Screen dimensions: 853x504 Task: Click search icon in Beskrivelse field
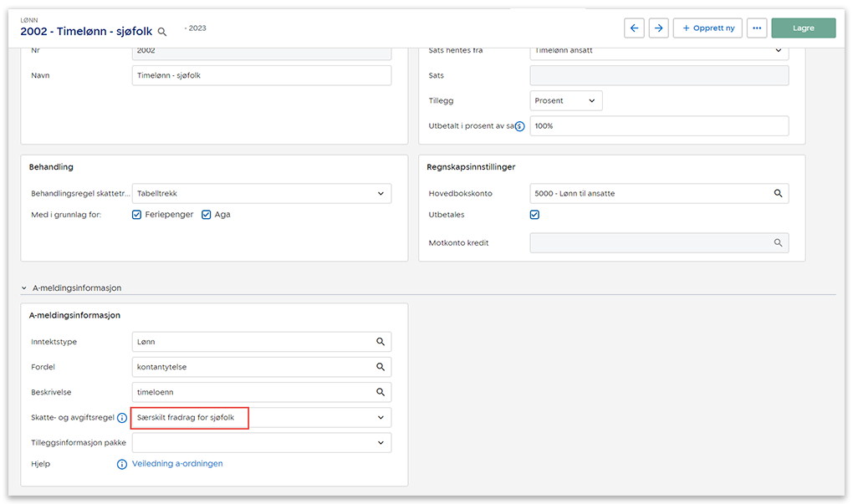(x=381, y=392)
